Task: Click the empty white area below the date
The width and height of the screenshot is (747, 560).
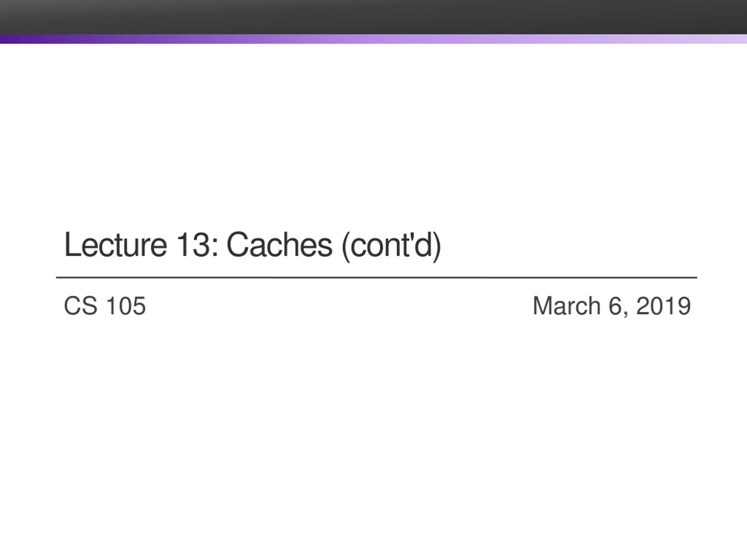Action: tap(373, 439)
